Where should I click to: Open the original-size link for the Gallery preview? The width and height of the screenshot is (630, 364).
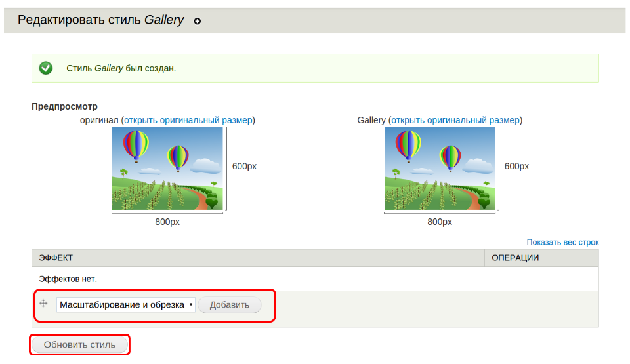click(455, 120)
